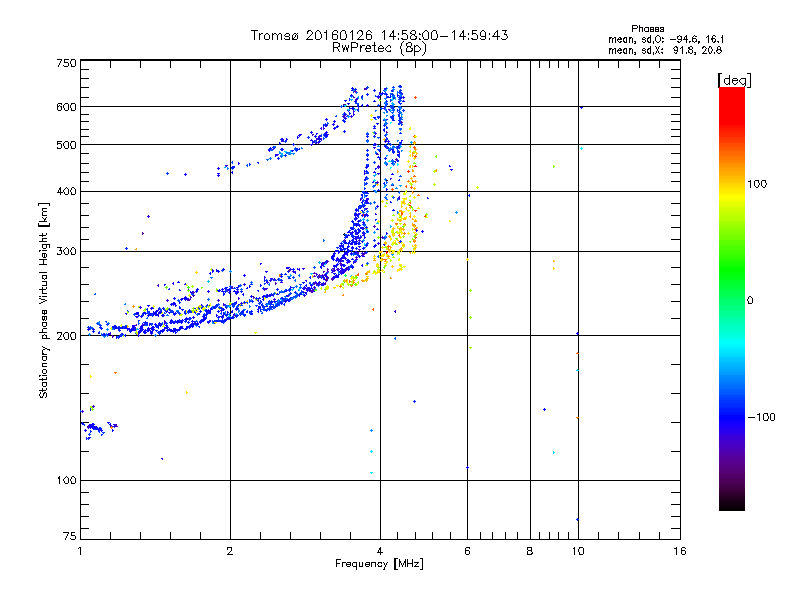Click the 'mean, sd,X: 91.8, 20.8' statistic

point(665,50)
